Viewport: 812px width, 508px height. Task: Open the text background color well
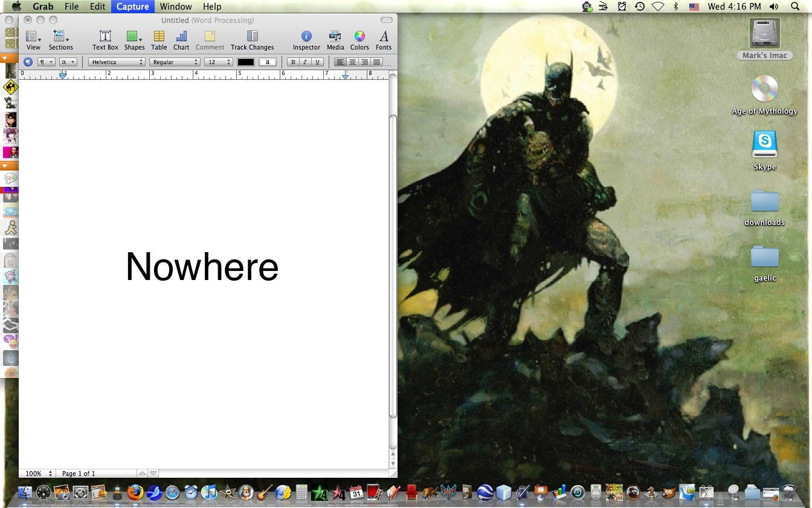click(x=268, y=62)
